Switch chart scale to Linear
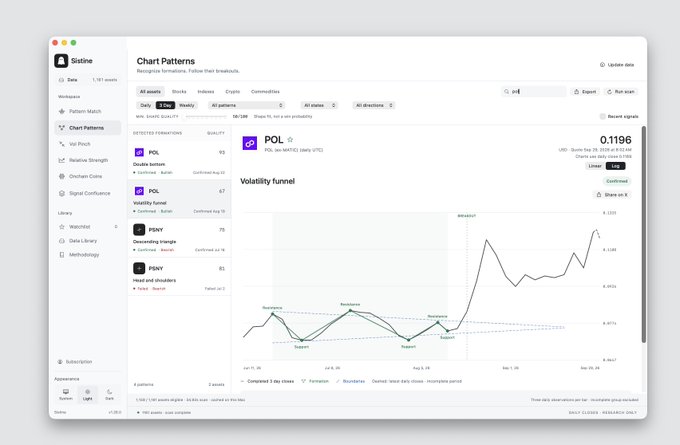Viewport: 680px width, 445px height. [595, 166]
